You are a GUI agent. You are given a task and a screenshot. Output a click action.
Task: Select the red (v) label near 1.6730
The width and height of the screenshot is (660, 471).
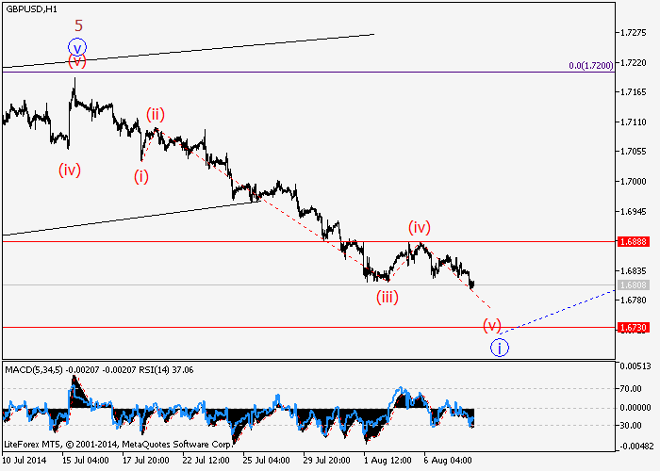click(x=492, y=325)
